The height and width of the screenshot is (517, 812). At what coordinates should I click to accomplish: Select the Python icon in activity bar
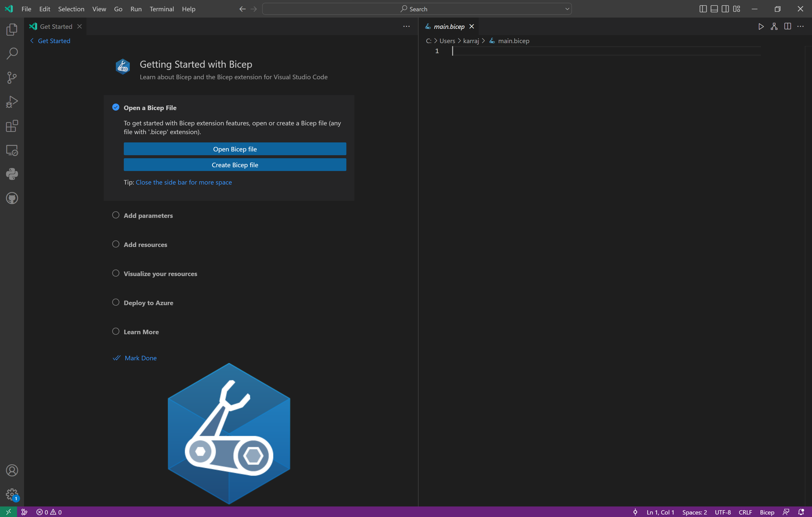click(x=12, y=174)
